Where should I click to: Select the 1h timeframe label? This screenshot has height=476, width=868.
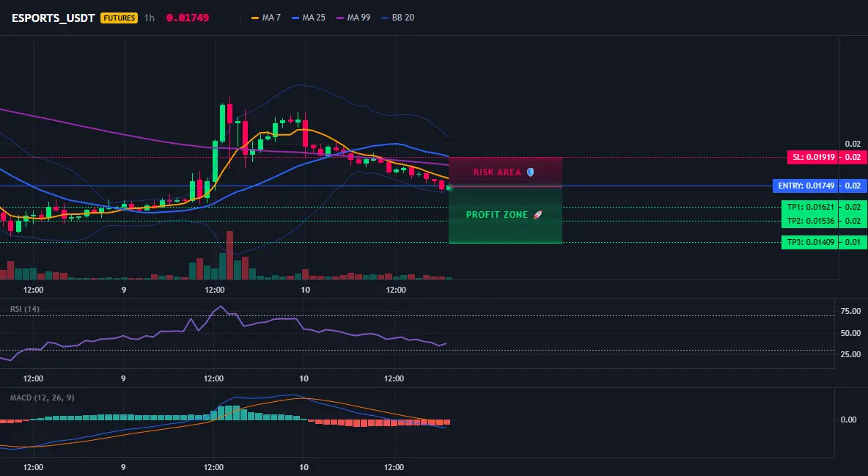pyautogui.click(x=150, y=18)
